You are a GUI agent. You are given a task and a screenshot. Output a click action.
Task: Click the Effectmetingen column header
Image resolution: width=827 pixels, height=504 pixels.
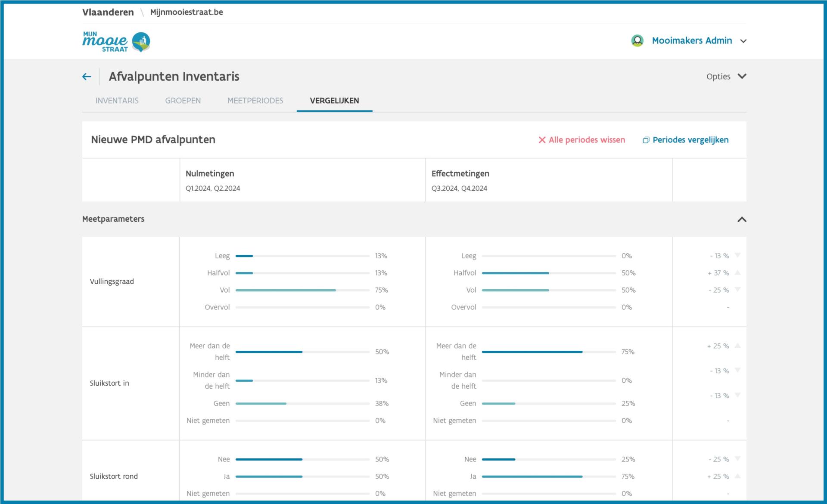[x=460, y=173]
